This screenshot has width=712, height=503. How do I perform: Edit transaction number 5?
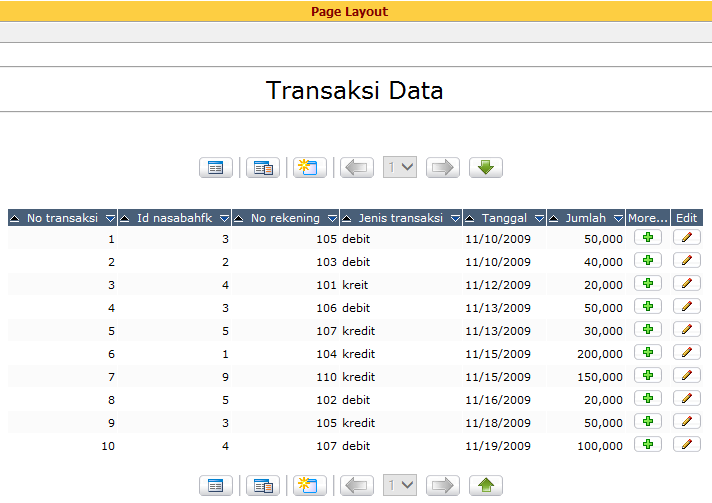(x=687, y=330)
